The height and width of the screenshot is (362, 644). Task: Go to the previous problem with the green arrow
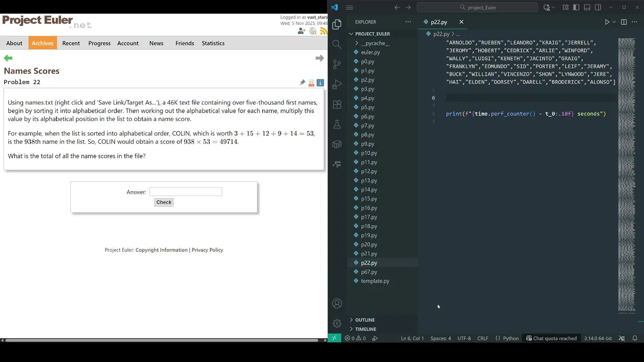click(x=8, y=58)
